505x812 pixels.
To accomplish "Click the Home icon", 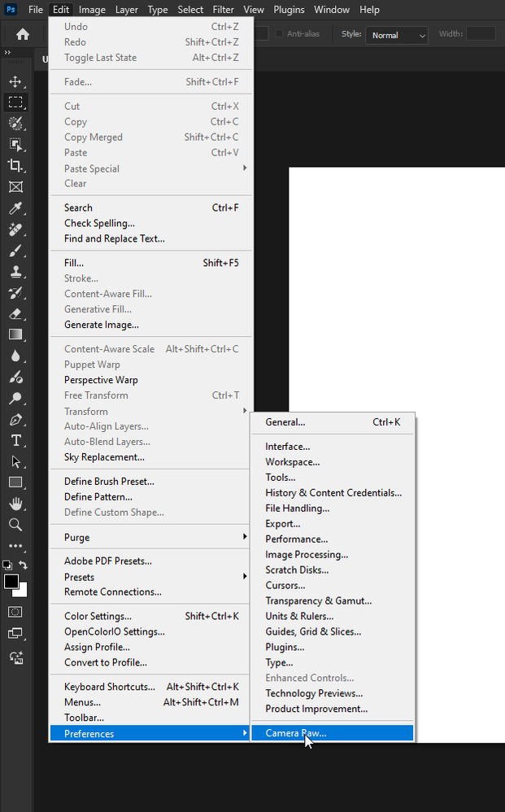I will click(x=23, y=34).
